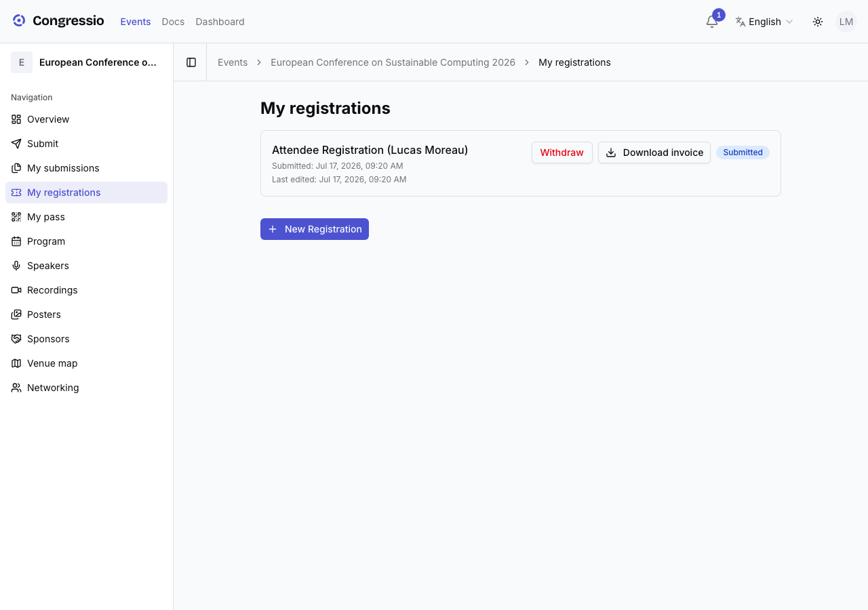Viewport: 868px width, 610px height.
Task: Click the Submitted status badge
Action: [743, 152]
